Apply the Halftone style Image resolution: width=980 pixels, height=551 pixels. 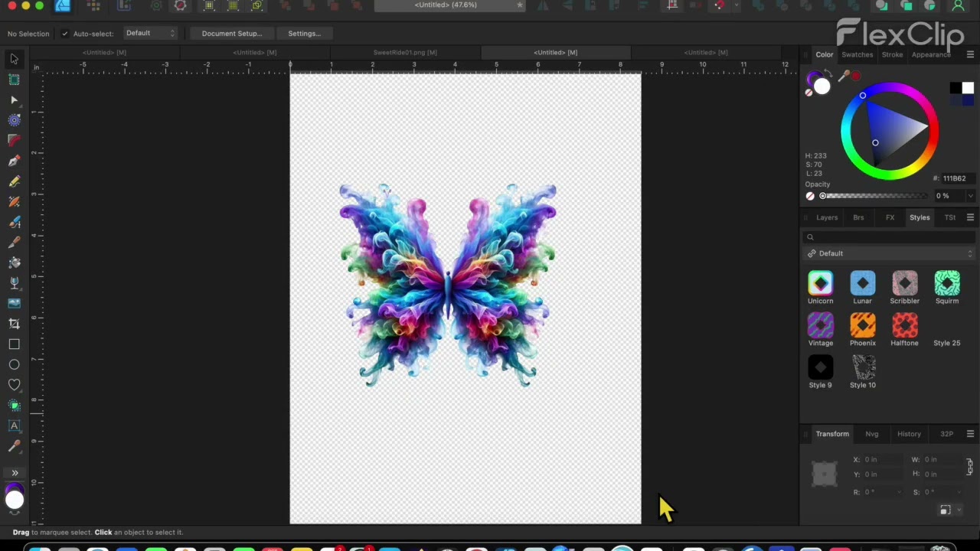(x=904, y=325)
